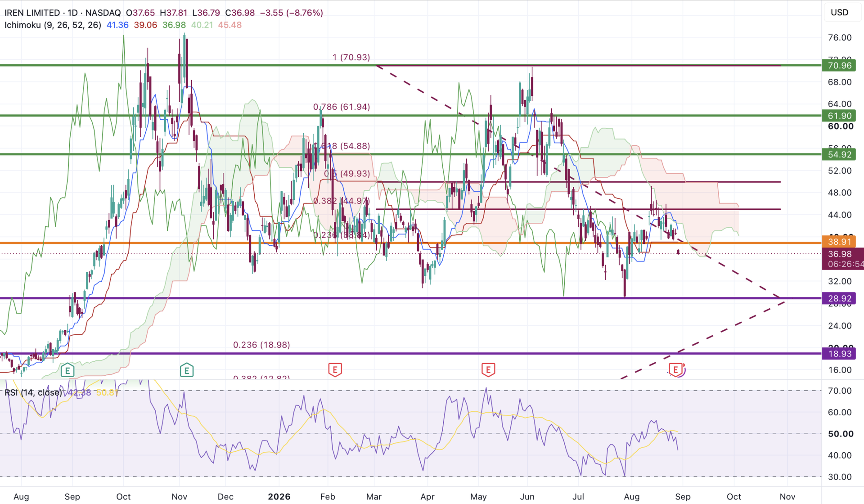Click the close value C36.98

239,13
